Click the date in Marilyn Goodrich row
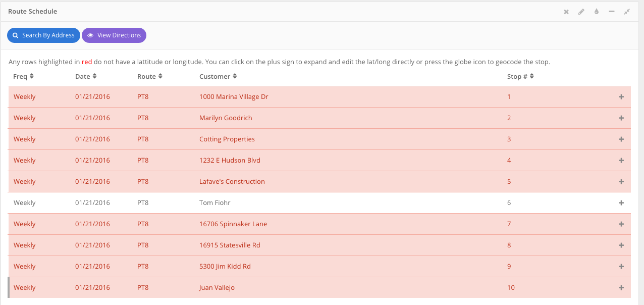This screenshot has height=305, width=644. click(92, 118)
